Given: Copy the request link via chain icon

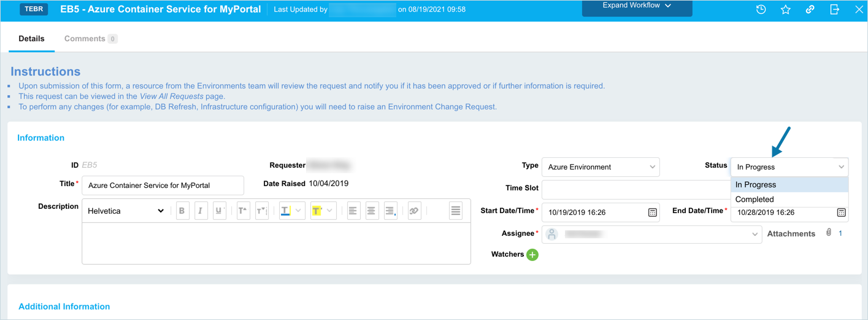Looking at the screenshot, I should 810,10.
